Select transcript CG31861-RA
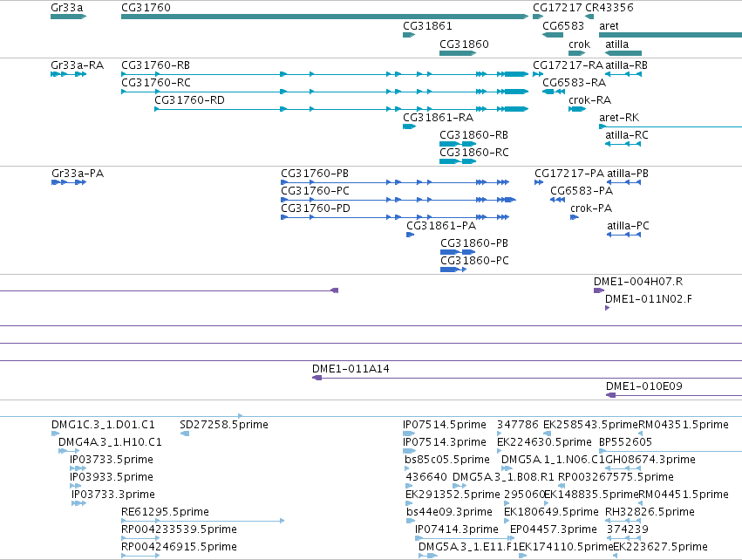Image resolution: width=742 pixels, height=560 pixels. pos(438,118)
